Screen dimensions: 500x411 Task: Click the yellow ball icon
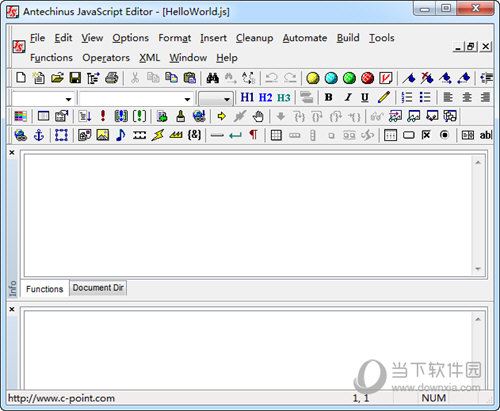coord(313,78)
